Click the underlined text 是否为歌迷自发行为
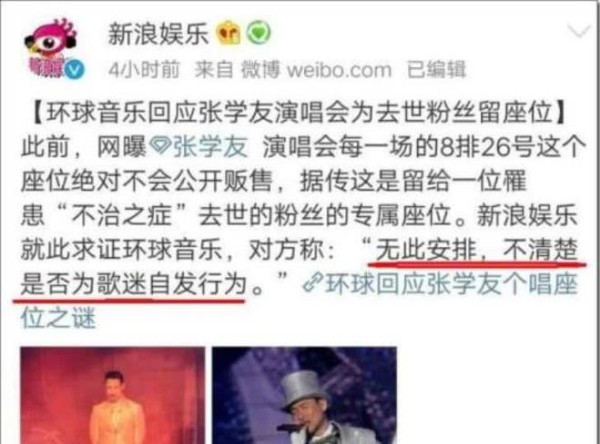 [x=134, y=284]
